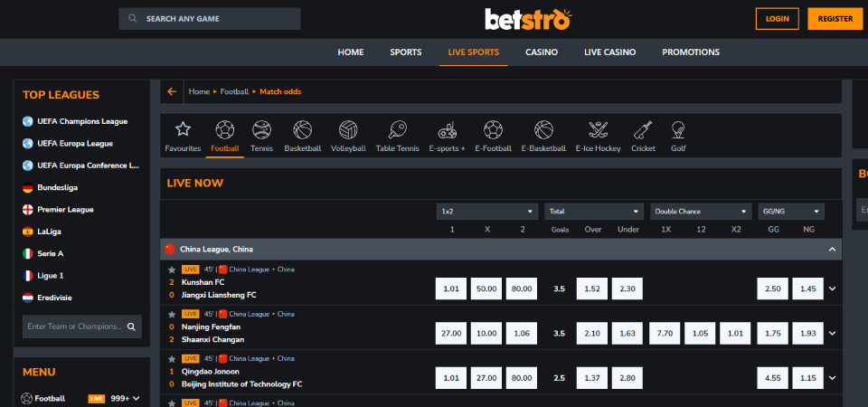Click the orange back arrow in breadcrumb
The width and height of the screenshot is (868, 407).
(x=172, y=91)
